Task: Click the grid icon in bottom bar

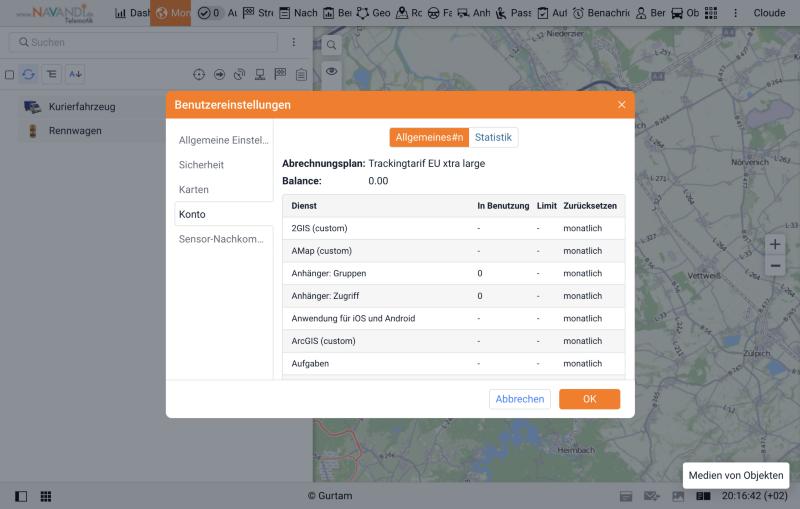Action: click(46, 496)
